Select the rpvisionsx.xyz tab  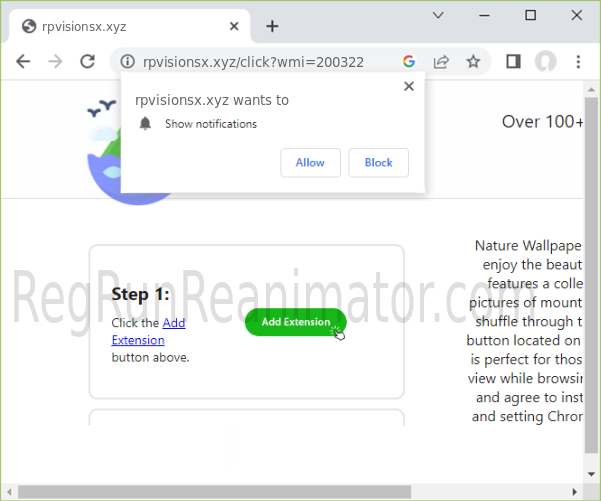(120, 26)
